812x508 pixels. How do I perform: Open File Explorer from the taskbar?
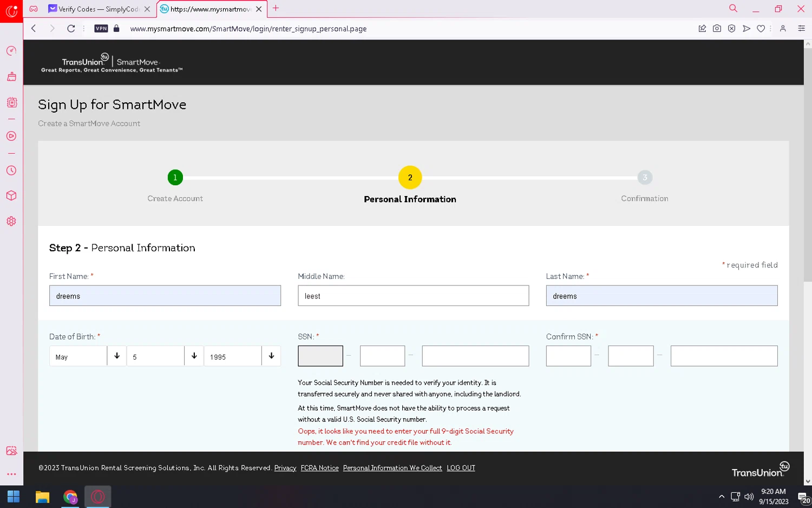(x=42, y=497)
